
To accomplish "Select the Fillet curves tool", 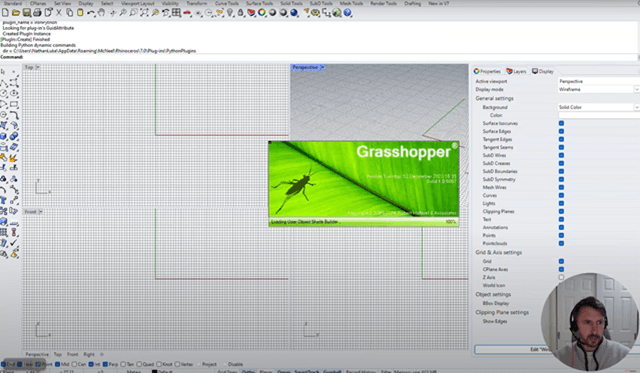I will (14, 115).
